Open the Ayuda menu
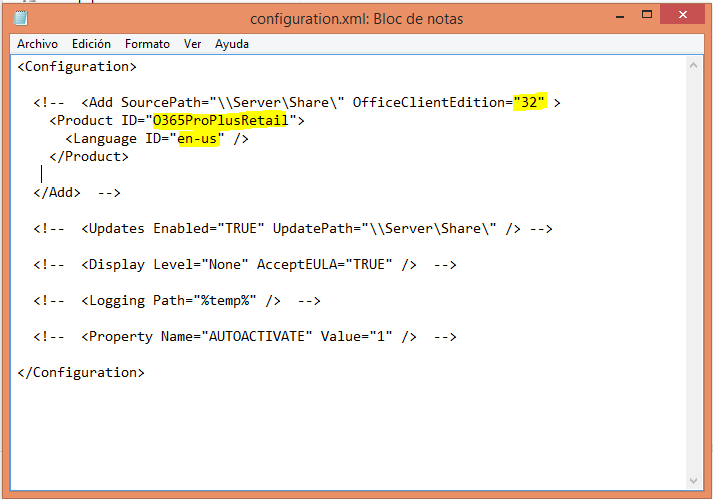Screen dimensions: 713x499 [232, 44]
